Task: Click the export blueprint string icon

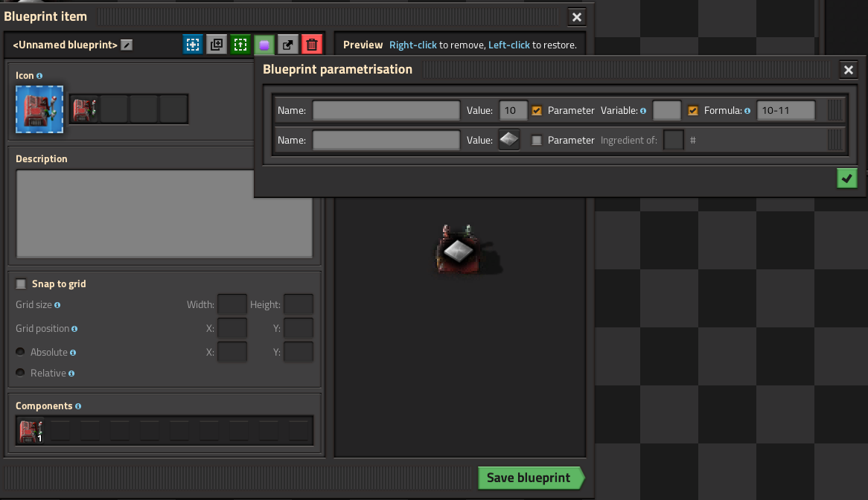Action: [x=288, y=45]
